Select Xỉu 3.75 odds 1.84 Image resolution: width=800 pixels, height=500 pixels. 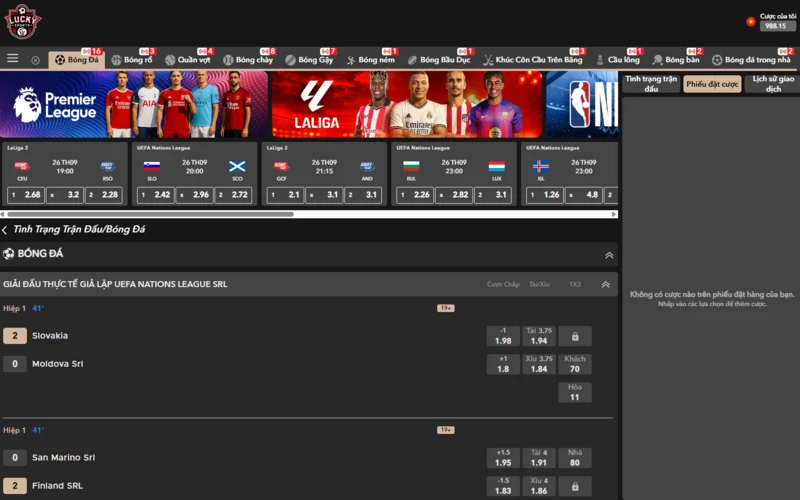[539, 364]
